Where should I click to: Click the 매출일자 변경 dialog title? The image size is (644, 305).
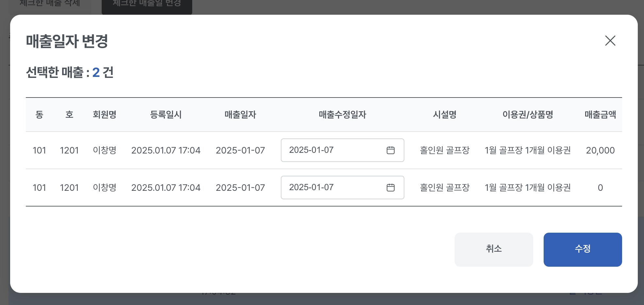coord(67,41)
